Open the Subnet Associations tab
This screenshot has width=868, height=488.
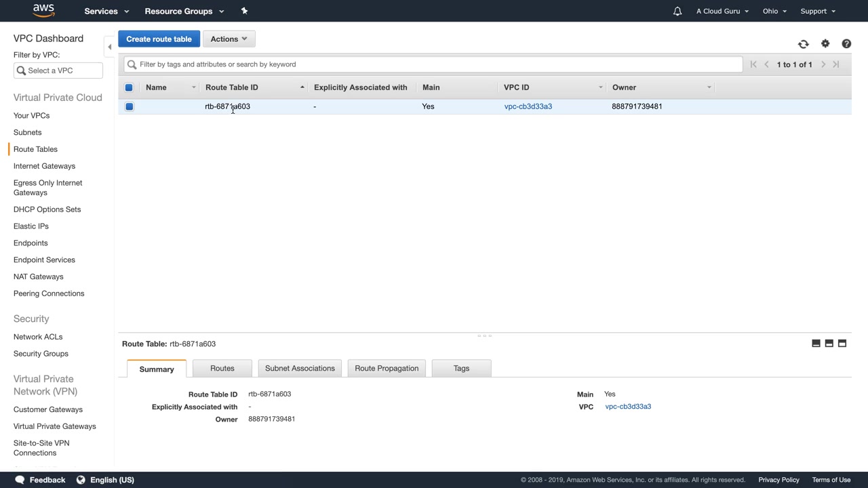pos(300,368)
